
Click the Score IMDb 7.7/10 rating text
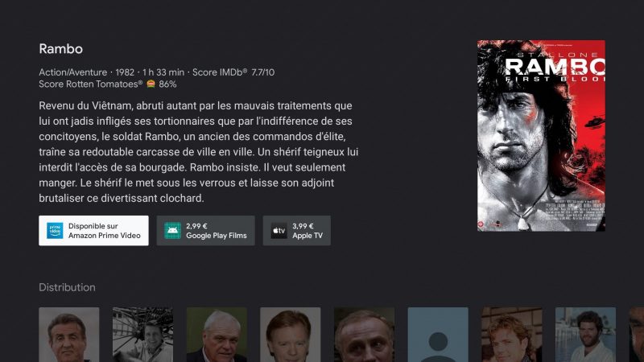233,72
